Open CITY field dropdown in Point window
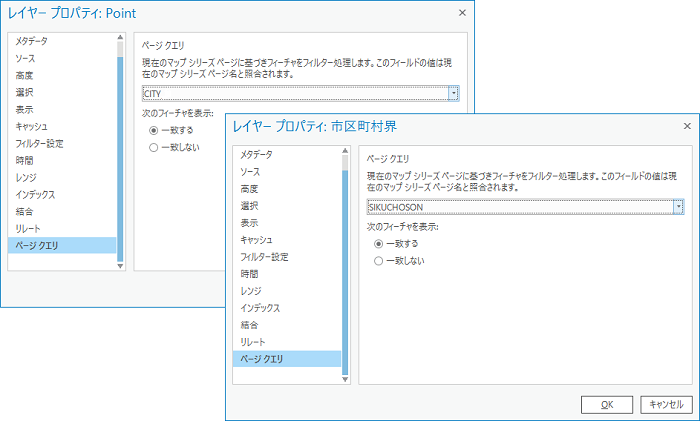700x421 pixels. point(454,93)
